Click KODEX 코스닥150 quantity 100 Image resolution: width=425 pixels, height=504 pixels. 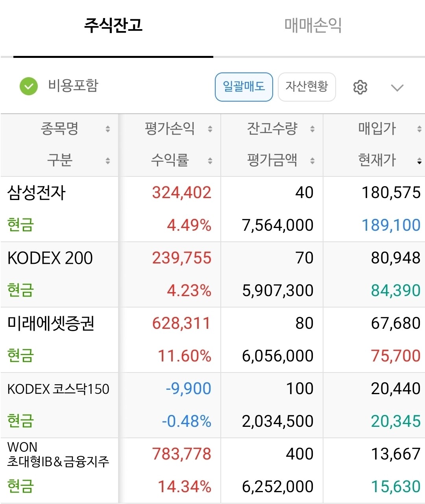[x=300, y=389]
